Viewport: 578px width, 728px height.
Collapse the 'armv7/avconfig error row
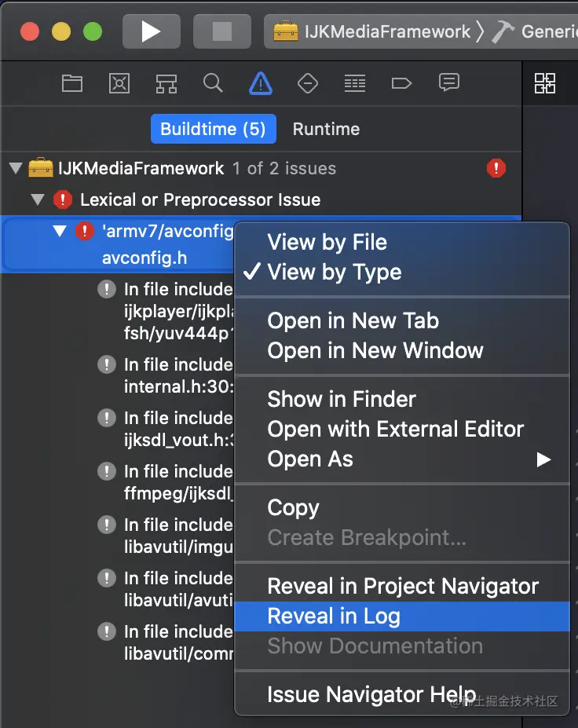point(60,231)
